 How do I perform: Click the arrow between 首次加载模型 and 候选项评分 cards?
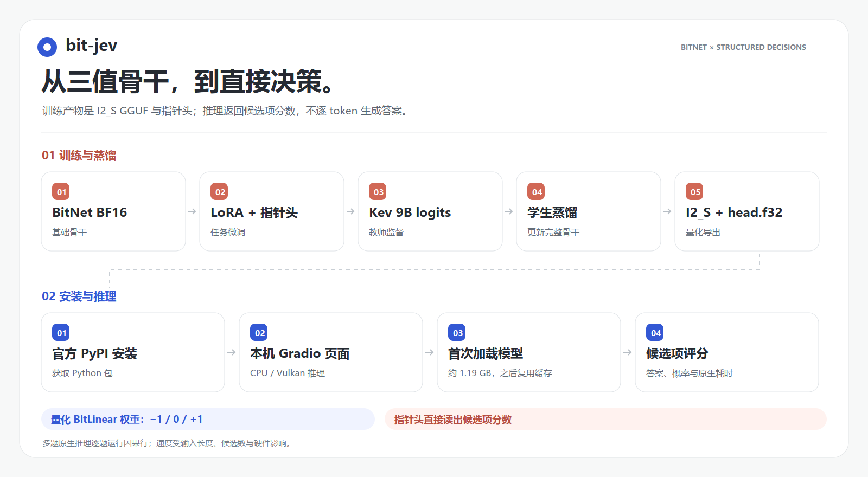(628, 352)
